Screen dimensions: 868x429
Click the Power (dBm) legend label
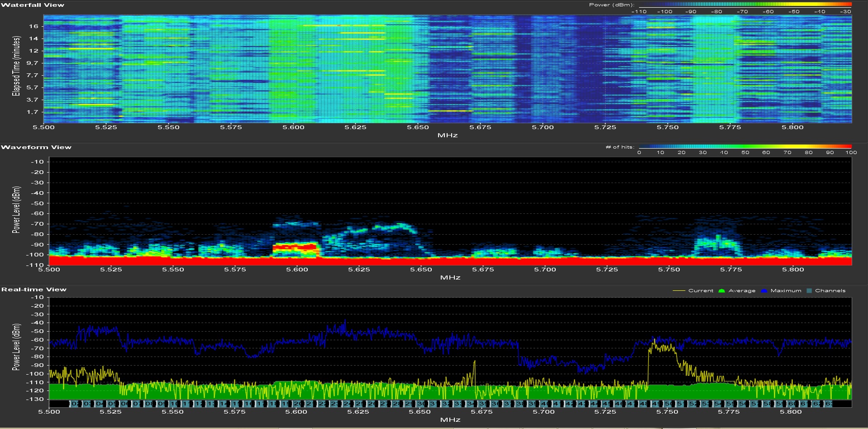point(611,5)
